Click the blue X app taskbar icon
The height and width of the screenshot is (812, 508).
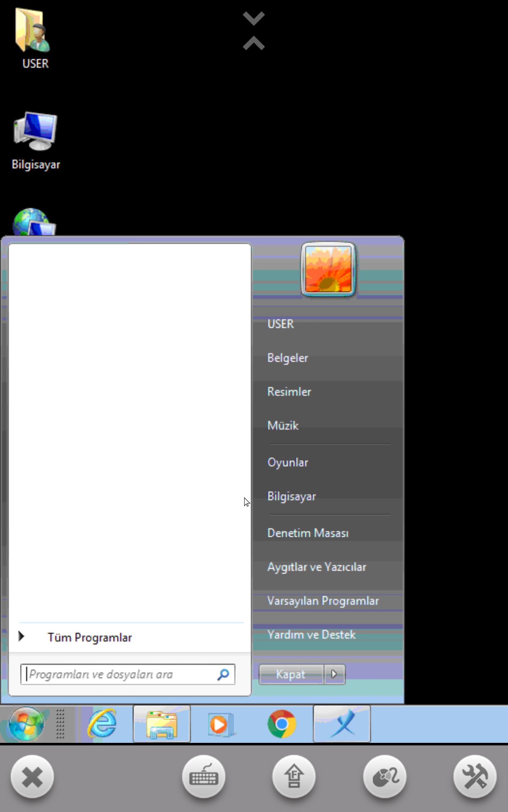(x=342, y=724)
